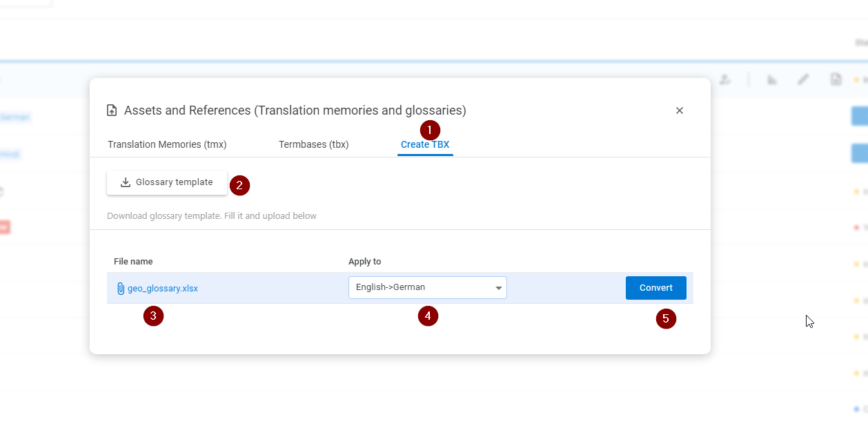Switch to Translation Memories (tmx) tab
868x424 pixels.
pyautogui.click(x=167, y=144)
